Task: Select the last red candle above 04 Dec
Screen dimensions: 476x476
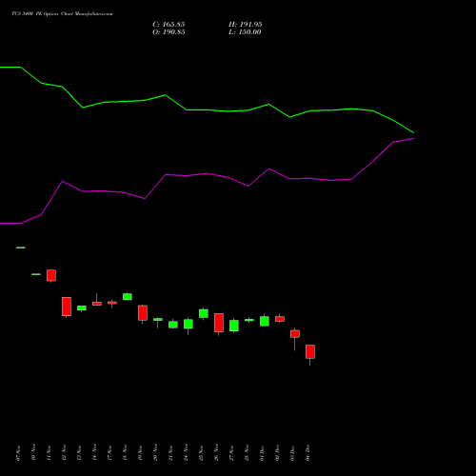Action: click(310, 351)
